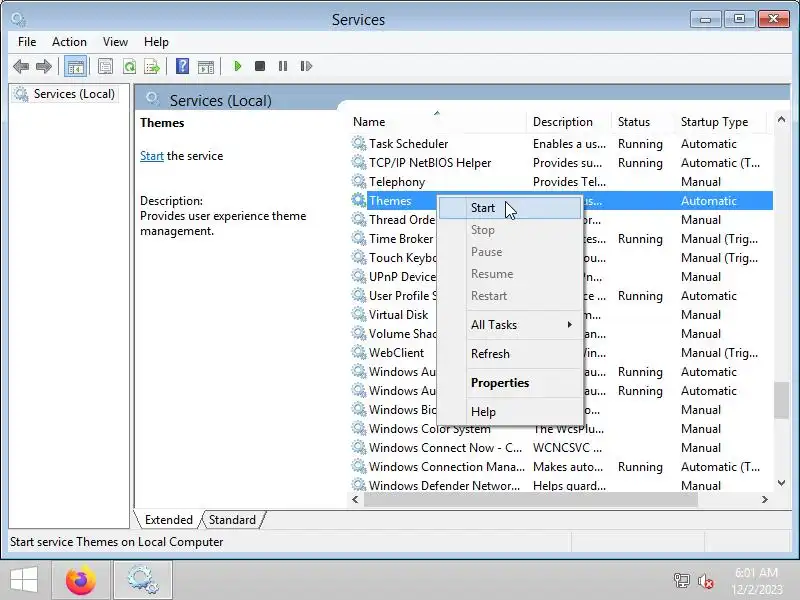Click the Forward arrow toolbar icon
Screen dimensions: 800x600
(44, 66)
